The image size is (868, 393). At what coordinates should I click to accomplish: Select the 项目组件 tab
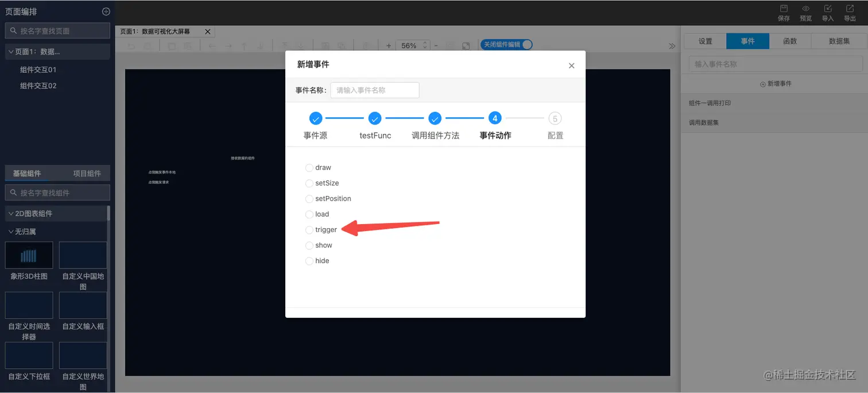coord(87,174)
